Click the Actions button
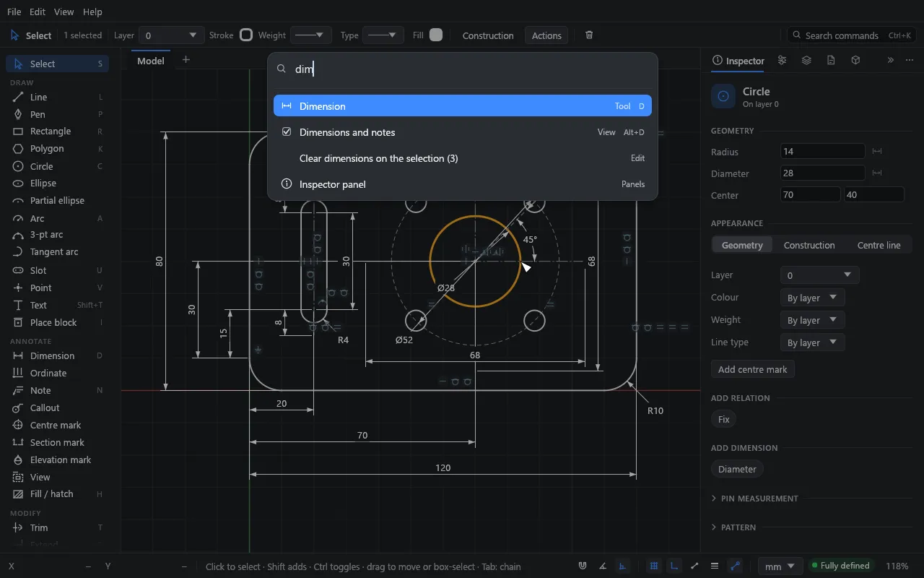 (x=546, y=35)
